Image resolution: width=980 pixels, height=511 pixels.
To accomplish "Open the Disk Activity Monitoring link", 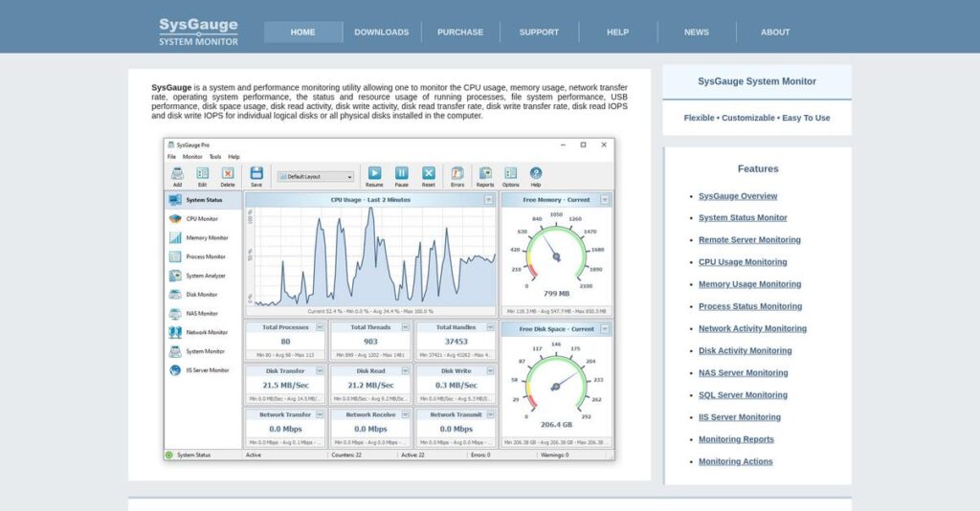I will pyautogui.click(x=746, y=351).
